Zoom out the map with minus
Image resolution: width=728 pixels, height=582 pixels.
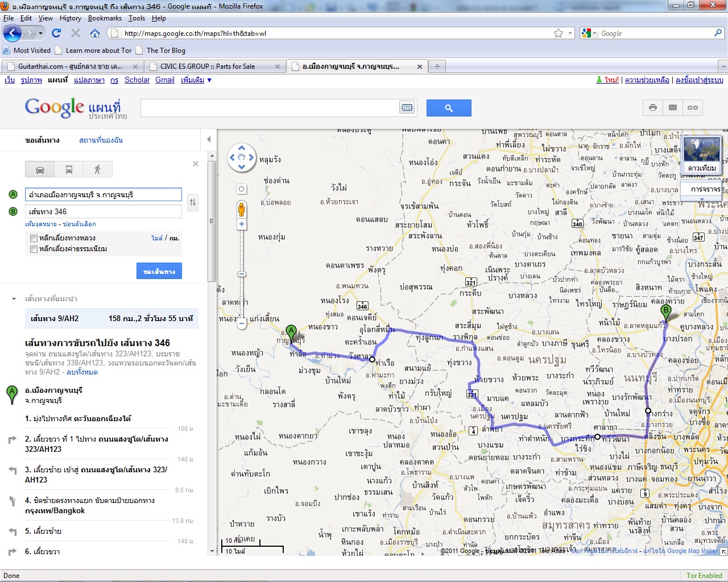click(x=242, y=324)
